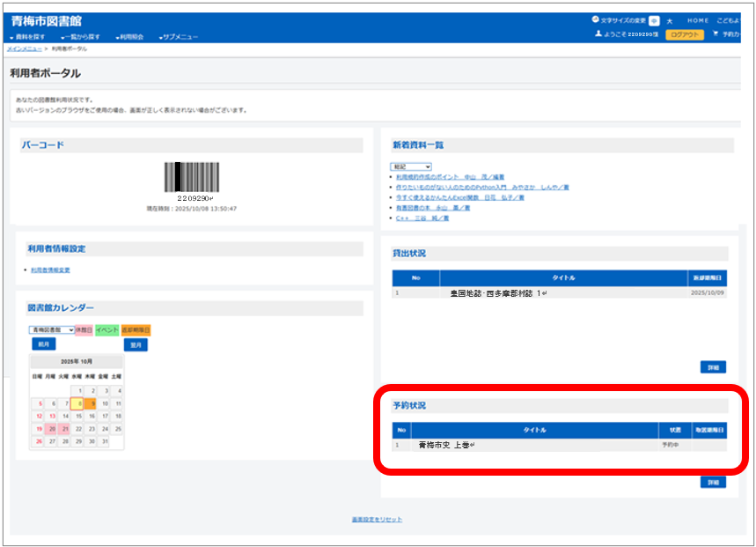The image size is (756, 547).
Task: Open 詳細 under the 予約状況 table
Action: point(713,482)
